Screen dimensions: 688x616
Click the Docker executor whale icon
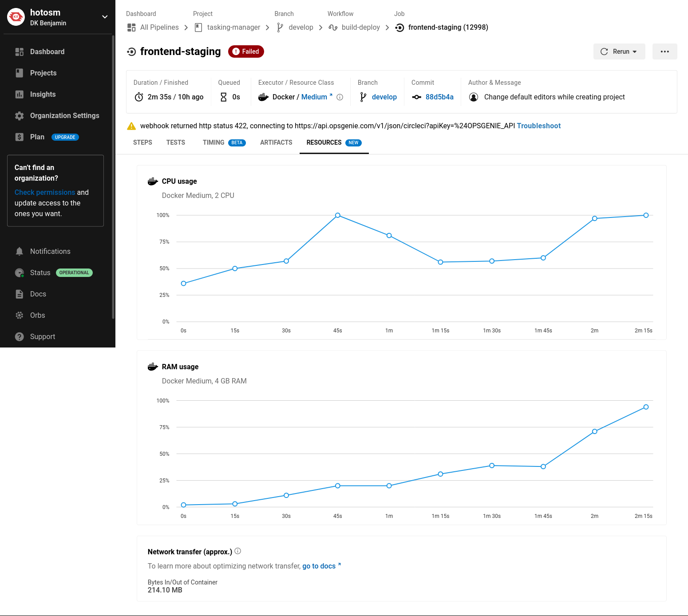[x=264, y=97]
